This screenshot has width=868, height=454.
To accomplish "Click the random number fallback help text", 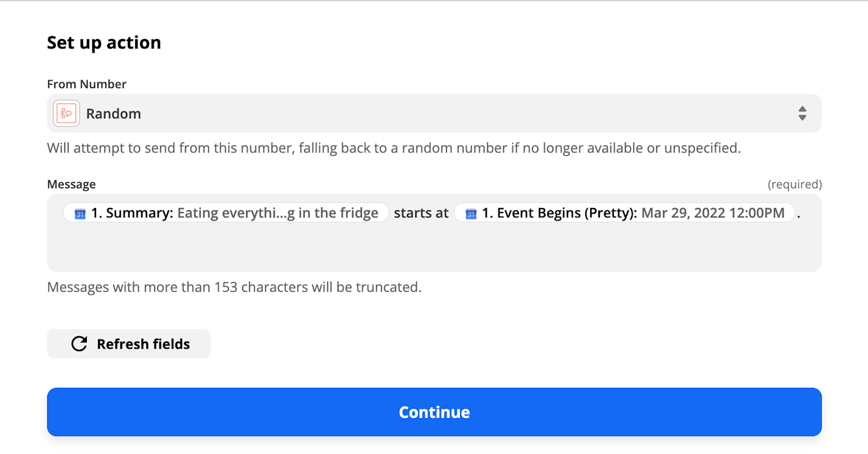I will click(x=394, y=149).
